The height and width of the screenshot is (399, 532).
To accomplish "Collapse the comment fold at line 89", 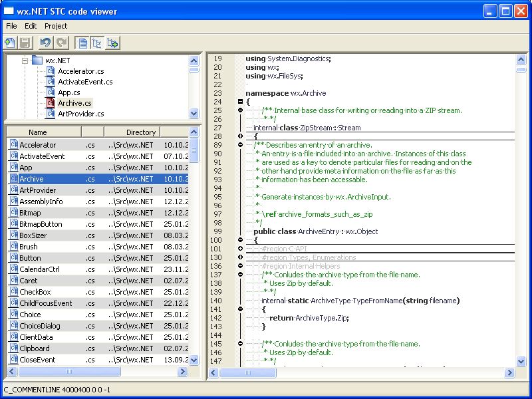I will tap(240, 145).
